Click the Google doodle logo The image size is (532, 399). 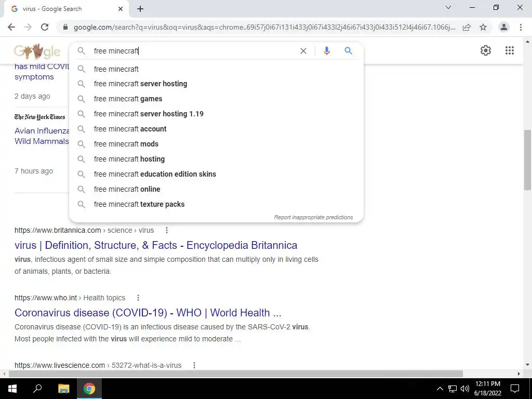coord(37,51)
